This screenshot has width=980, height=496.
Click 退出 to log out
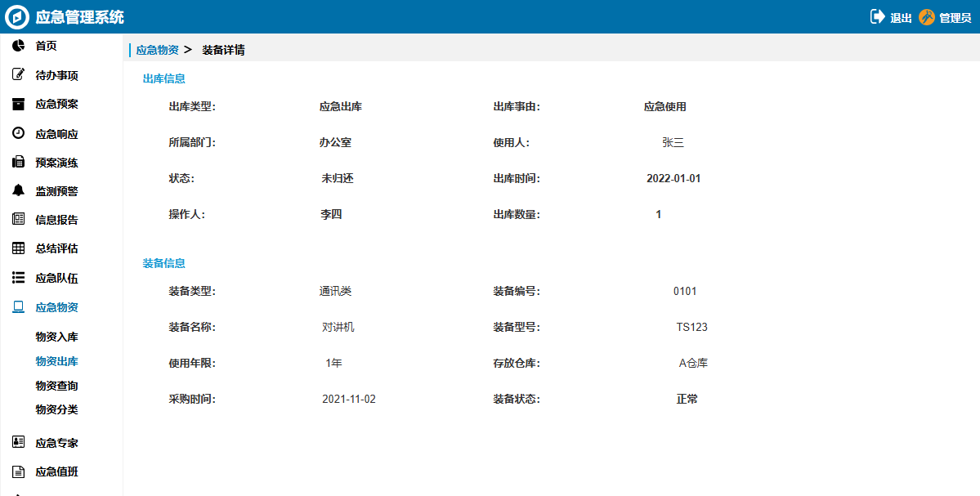pyautogui.click(x=901, y=18)
